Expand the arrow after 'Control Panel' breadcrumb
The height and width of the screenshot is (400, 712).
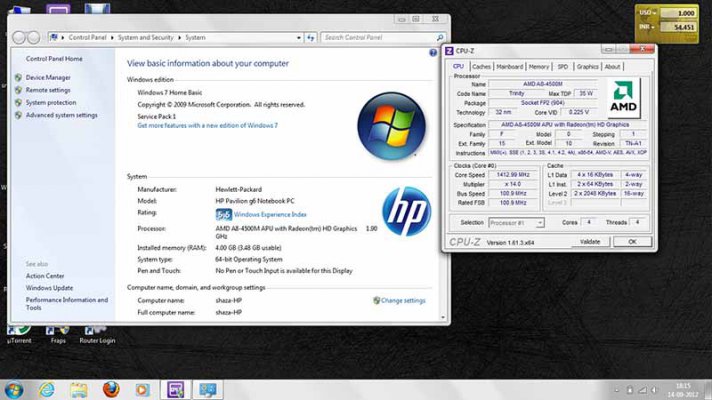pyautogui.click(x=112, y=38)
